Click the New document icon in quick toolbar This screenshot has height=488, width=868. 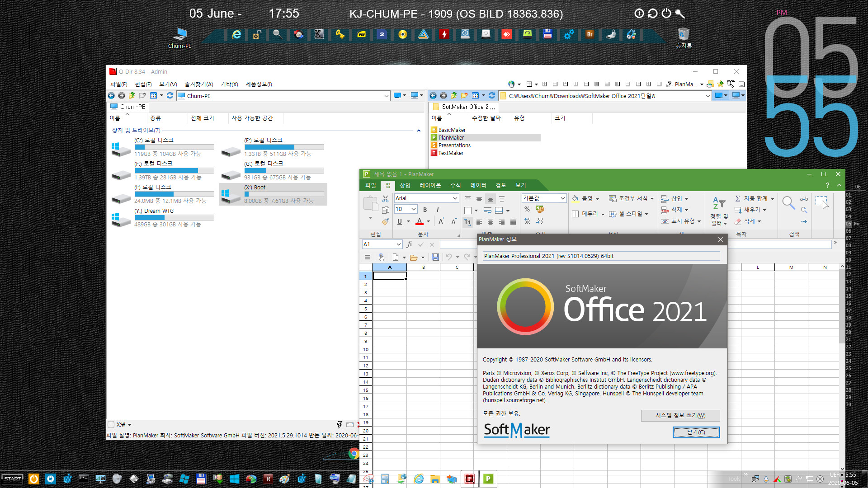(x=396, y=257)
